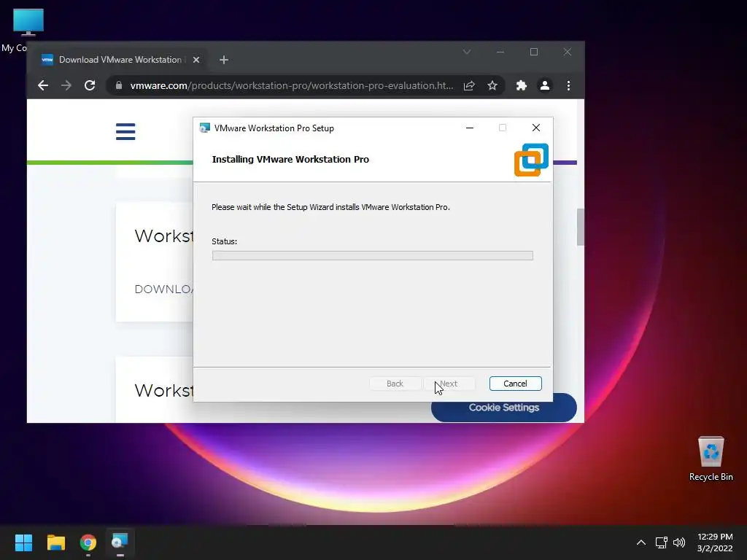Open the Chrome extensions puzzle icon
This screenshot has width=747, height=560.
click(522, 85)
